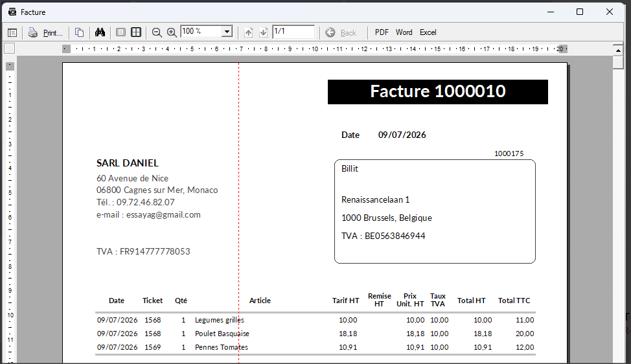Click the Total TTC column header
Image resolution: width=631 pixels, height=364 pixels.
(514, 301)
